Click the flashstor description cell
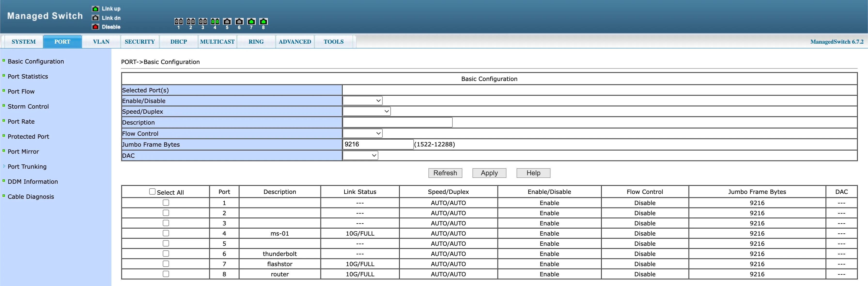Viewport: 868px width, 286px height. pos(280,264)
